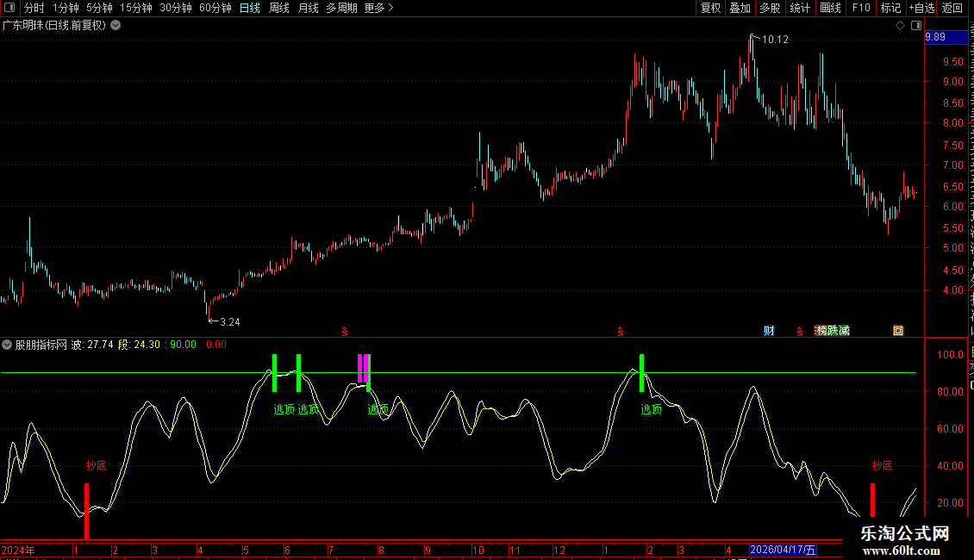Switch to 日线 daily chart

(250, 8)
